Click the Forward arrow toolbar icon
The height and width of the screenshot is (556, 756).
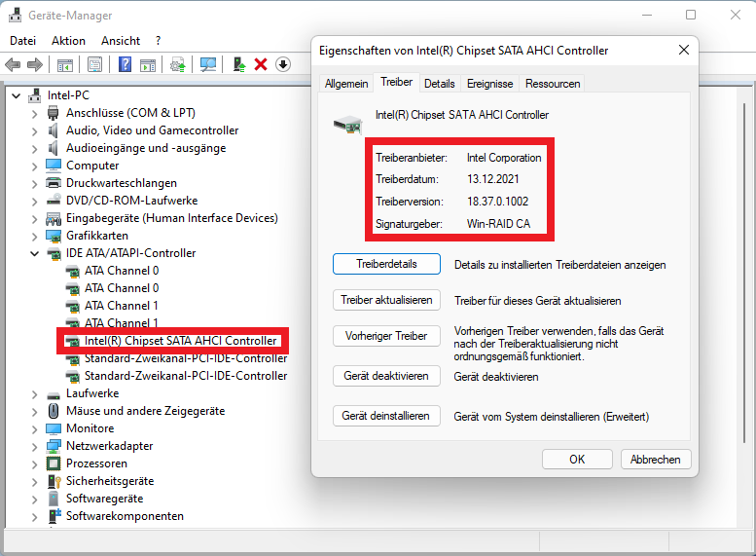click(x=35, y=64)
